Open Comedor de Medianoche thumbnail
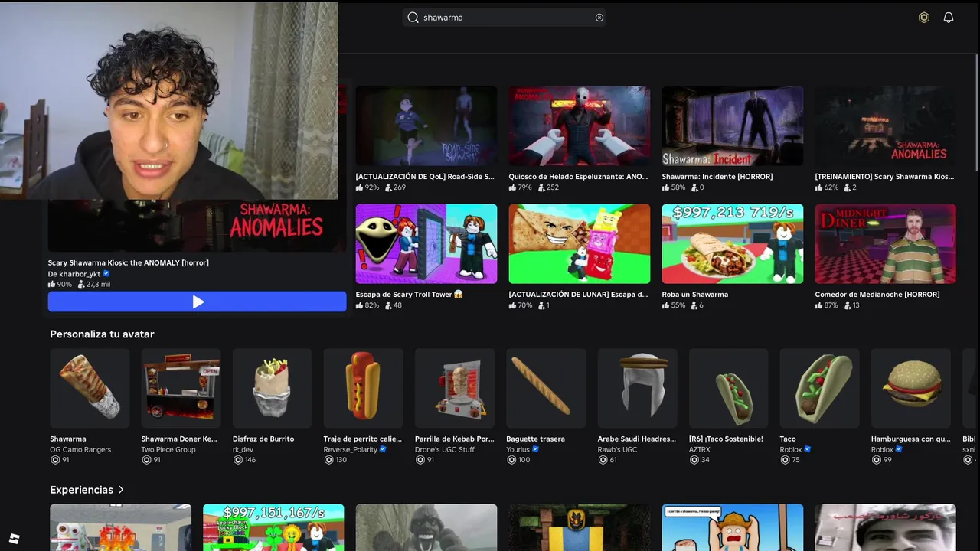This screenshot has height=551, width=980. point(886,243)
